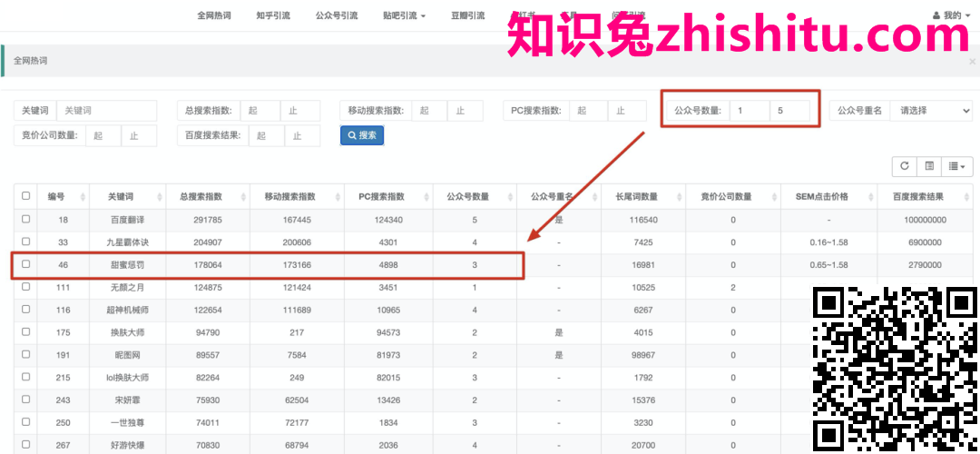
Task: Open the 知乎引流 navigation item
Action: point(273,15)
